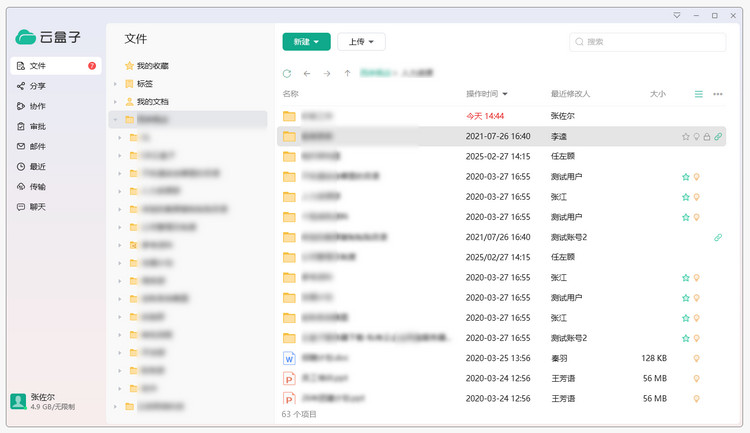750x433 pixels.
Task: Open the 邮件 mail section
Action: 32,146
